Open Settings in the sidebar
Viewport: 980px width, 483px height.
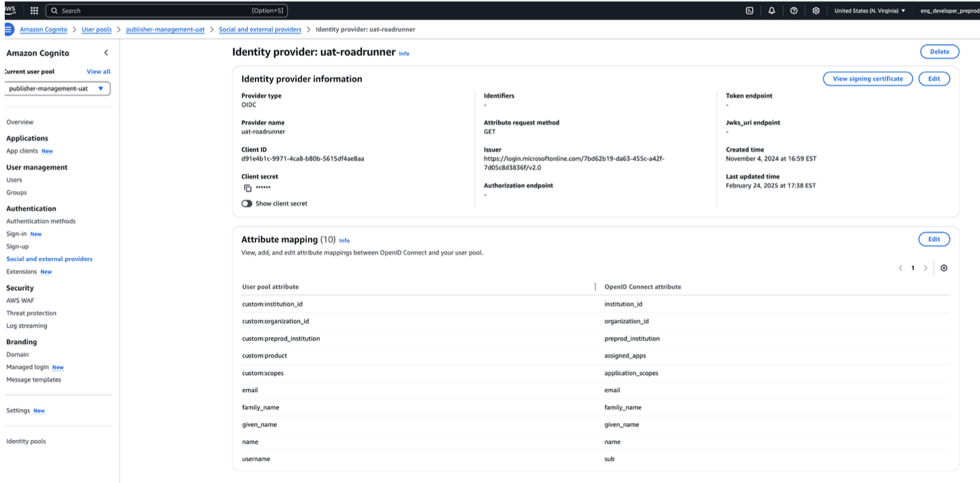(x=18, y=411)
